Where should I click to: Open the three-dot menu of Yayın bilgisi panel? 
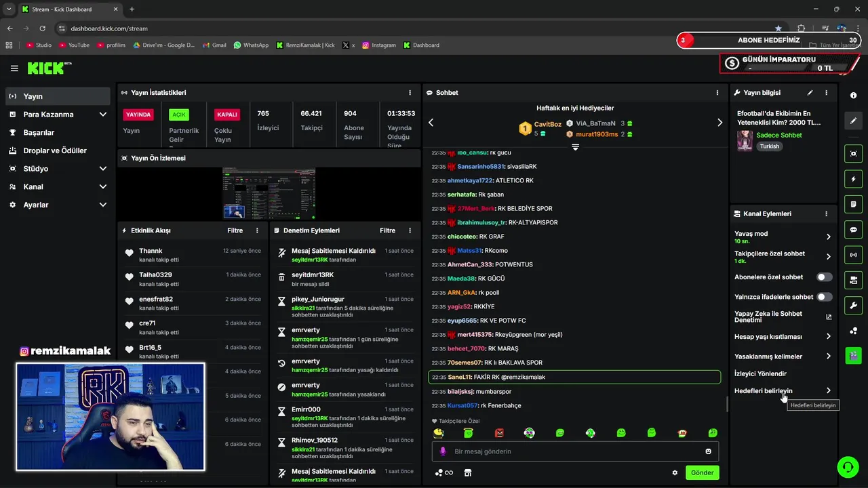826,93
